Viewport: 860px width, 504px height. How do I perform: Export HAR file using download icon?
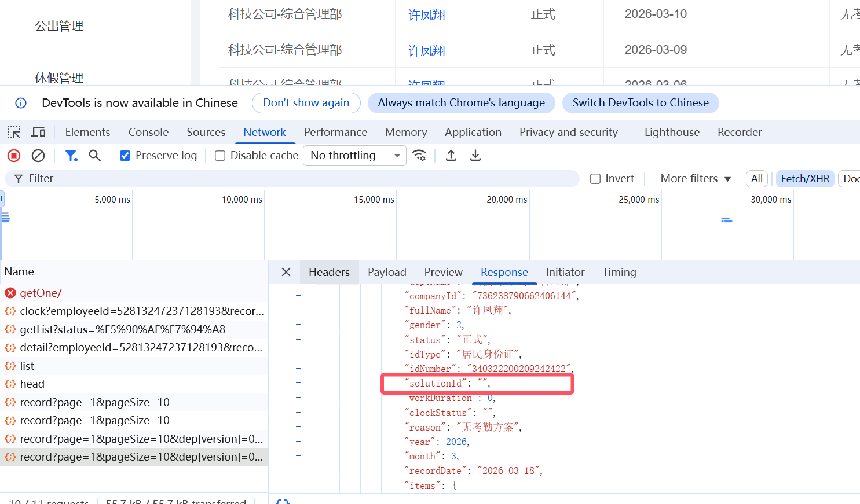(475, 156)
